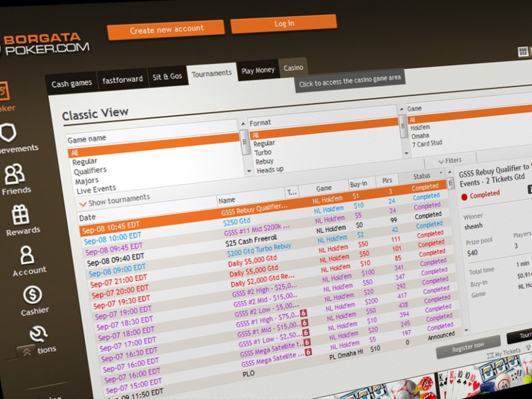532x399 pixels.
Task: Collapse the sidebar double-chevron button
Action: [x=26, y=352]
